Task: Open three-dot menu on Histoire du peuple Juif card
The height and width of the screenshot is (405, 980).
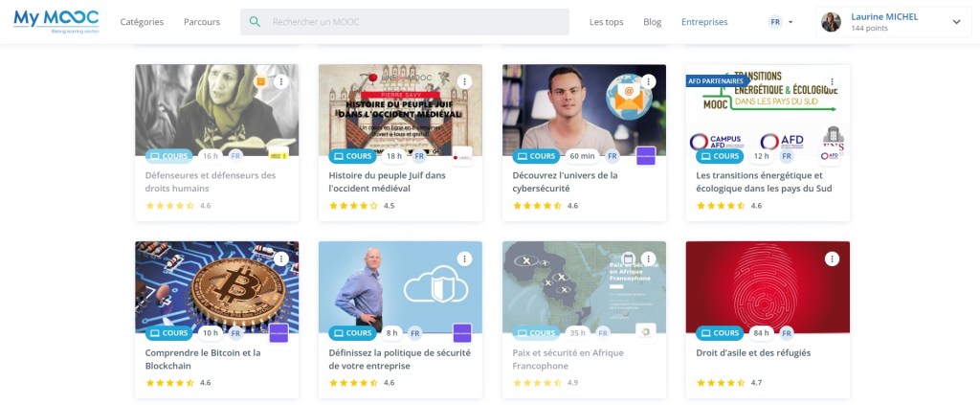Action: 464,82
